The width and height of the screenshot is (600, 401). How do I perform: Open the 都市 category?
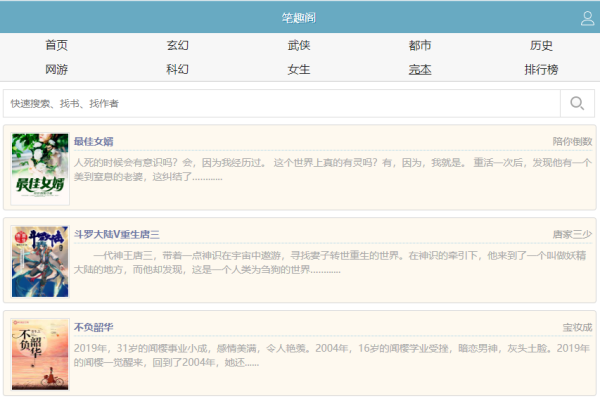(420, 45)
